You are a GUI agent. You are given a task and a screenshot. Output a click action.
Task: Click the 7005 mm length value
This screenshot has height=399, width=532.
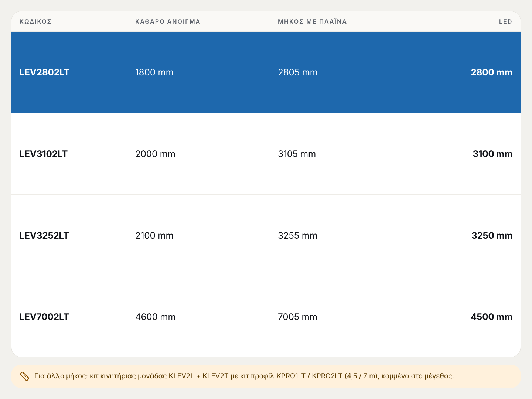(297, 317)
